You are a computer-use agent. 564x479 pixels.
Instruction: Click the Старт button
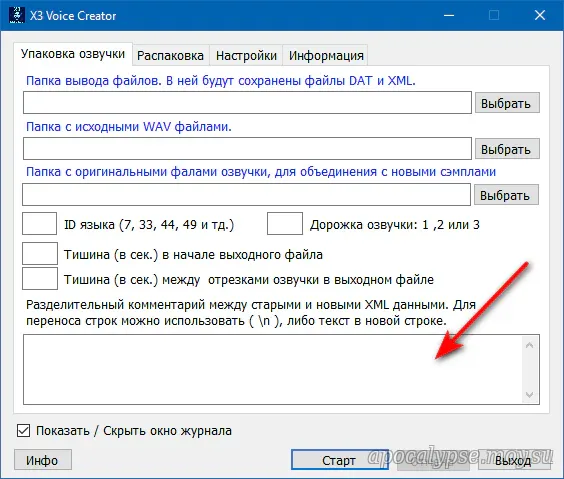(340, 460)
